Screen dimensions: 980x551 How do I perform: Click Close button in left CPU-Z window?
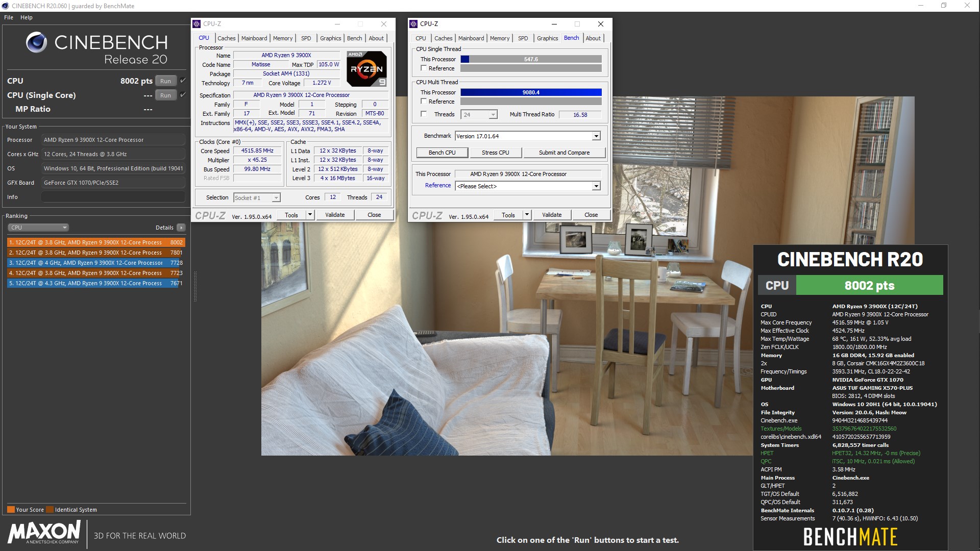(x=374, y=215)
